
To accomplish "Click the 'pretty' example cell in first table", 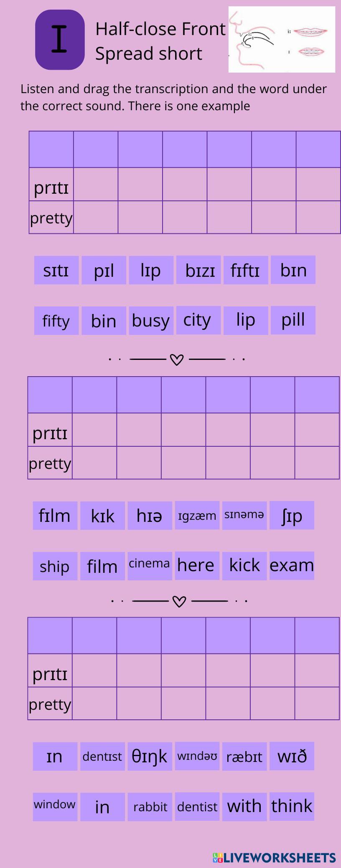I will [x=51, y=218].
